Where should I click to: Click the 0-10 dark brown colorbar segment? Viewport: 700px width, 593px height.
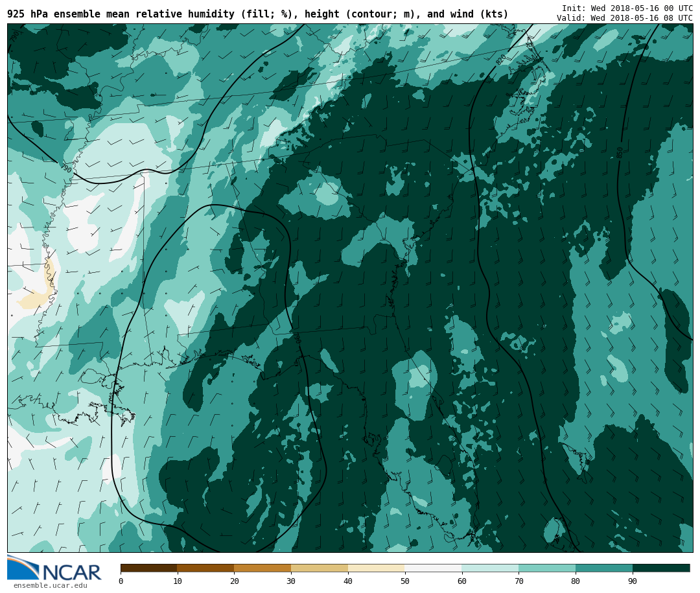(149, 568)
